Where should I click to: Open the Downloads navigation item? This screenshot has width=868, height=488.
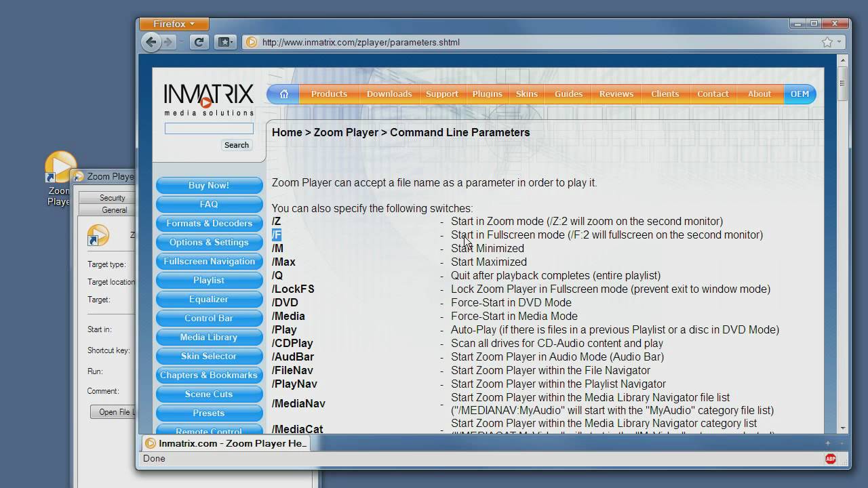click(x=389, y=94)
